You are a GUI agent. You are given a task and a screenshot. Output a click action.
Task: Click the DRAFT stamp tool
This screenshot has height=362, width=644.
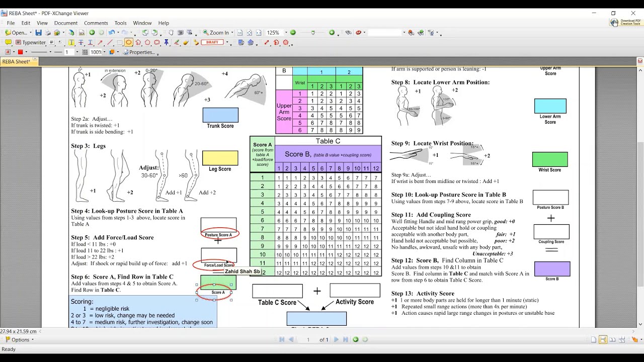212,42
